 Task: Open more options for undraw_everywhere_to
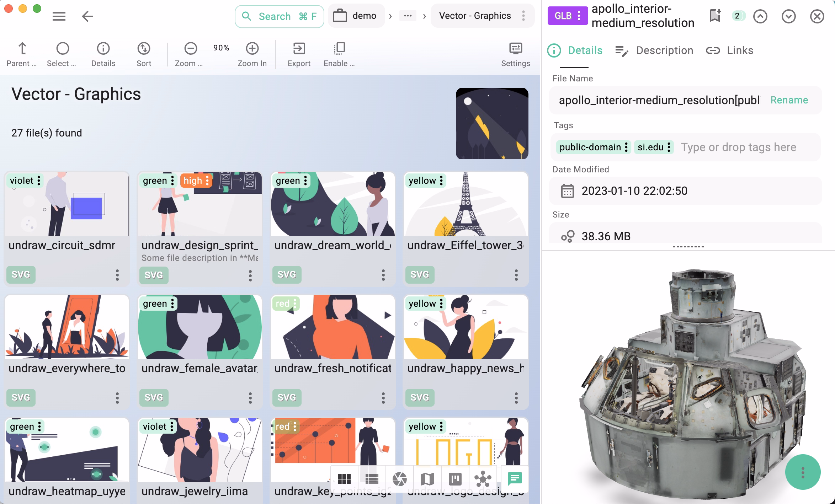(117, 398)
